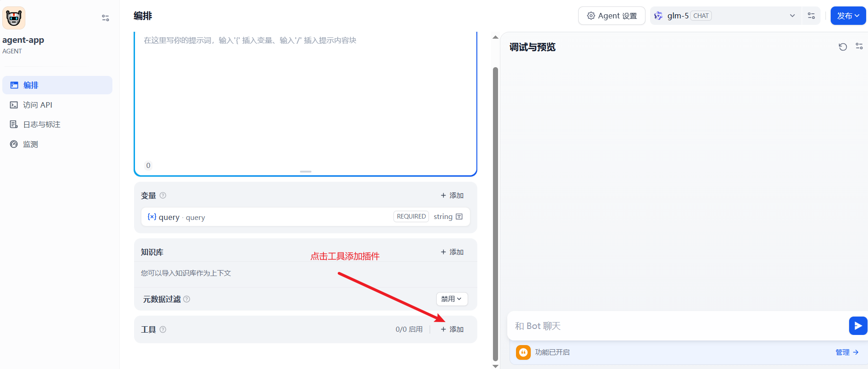Click the CHAT tag on glm-5 model

[701, 16]
